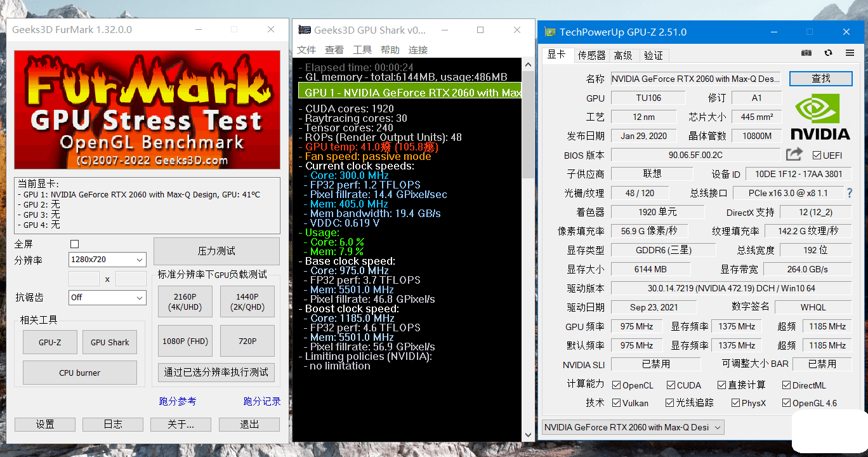Screen dimensions: 868x457
Task: Toggle the Vulkan checkbox
Action: tap(616, 403)
